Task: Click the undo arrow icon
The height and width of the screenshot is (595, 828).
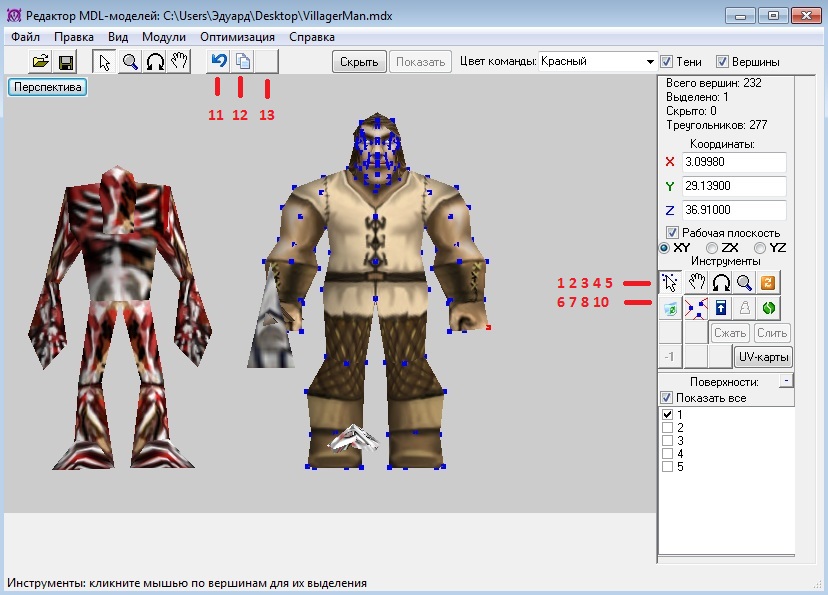Action: coord(218,62)
